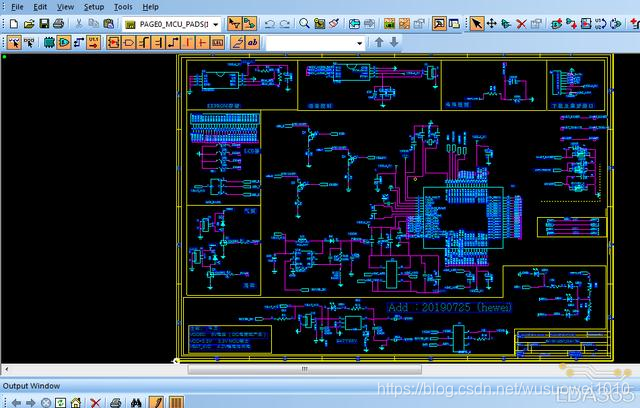This screenshot has height=408, width=640.
Task: Toggle the Project Explorer window button
Action: [454, 24]
